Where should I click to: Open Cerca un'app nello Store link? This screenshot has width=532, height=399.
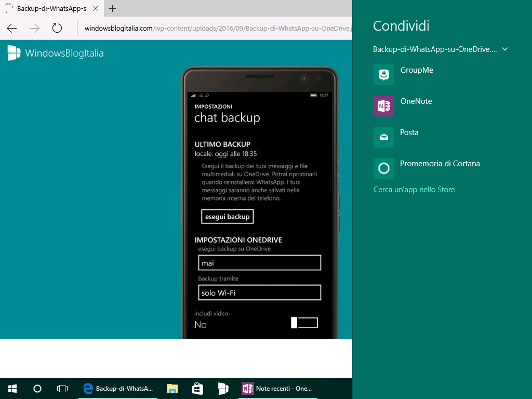click(414, 190)
